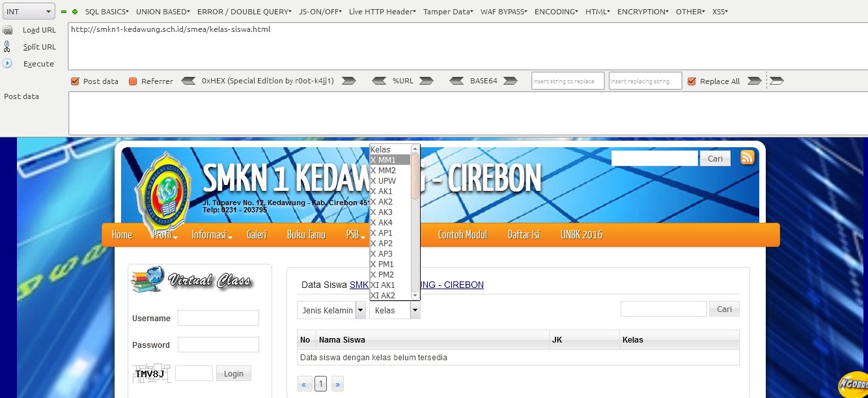Click the Kelas list scrollbar thumb
Image resolution: width=868 pixels, height=398 pixels.
[x=415, y=176]
